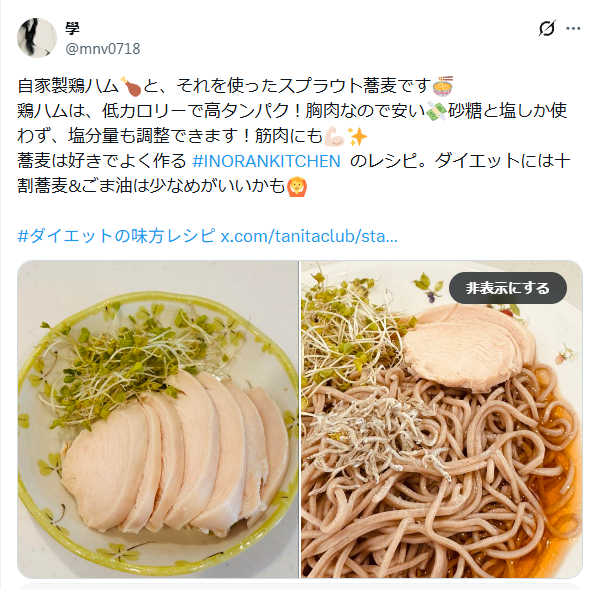
Task: Open the #INORANKITCHEN hashtag
Action: (266, 161)
